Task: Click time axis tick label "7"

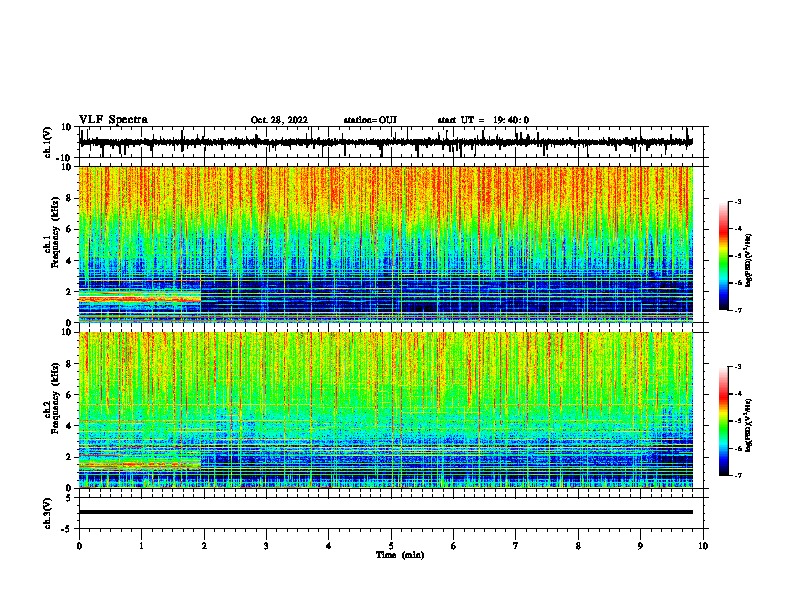Action: click(x=516, y=546)
